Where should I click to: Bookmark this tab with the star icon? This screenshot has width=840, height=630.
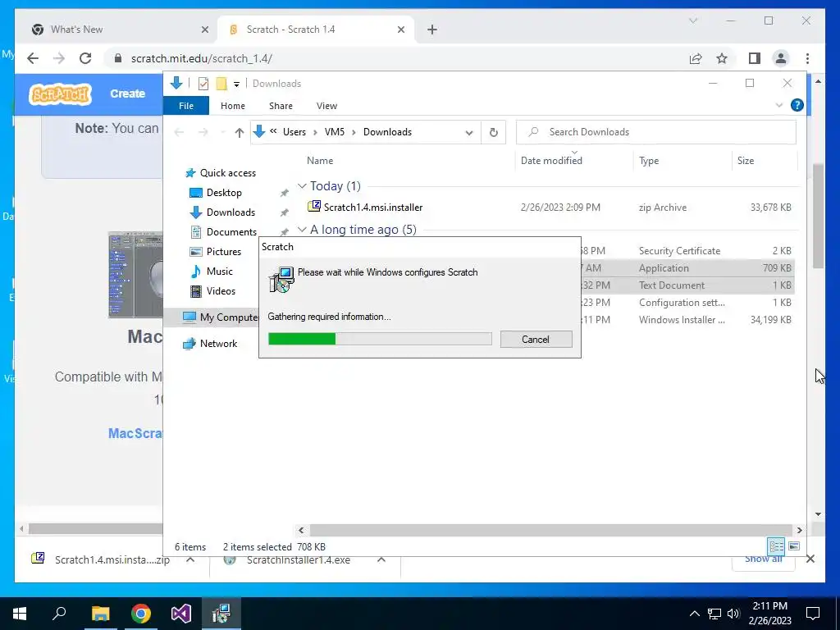722,58
